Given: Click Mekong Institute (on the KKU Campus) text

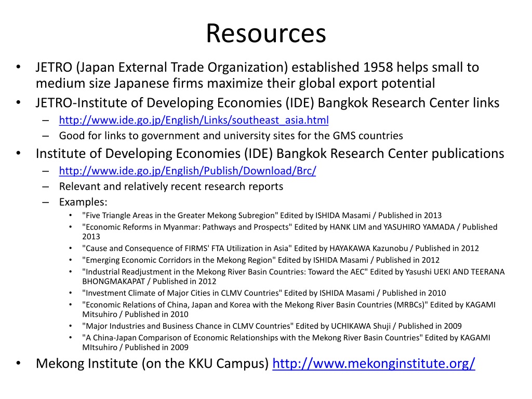Looking at the screenshot, I should tap(152, 363).
